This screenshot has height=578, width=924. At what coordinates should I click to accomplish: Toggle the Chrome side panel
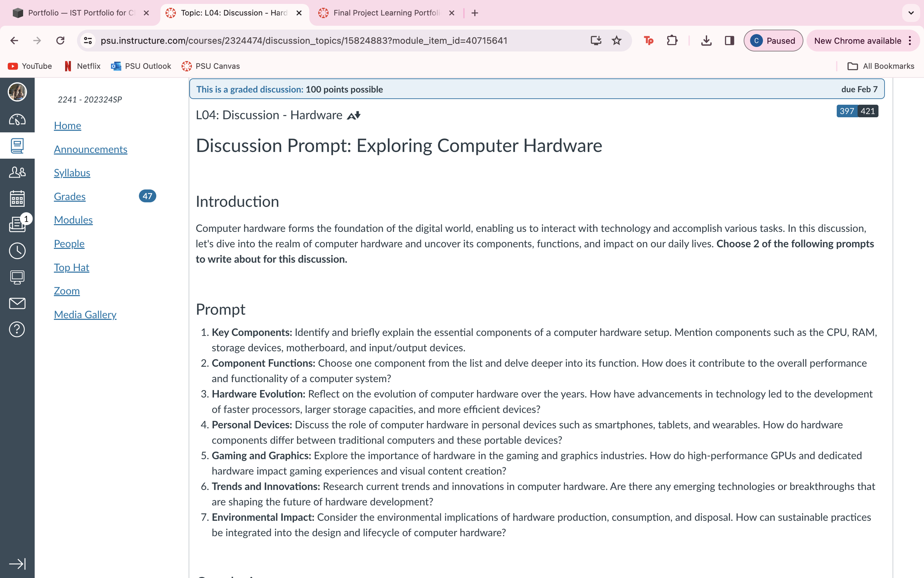tap(729, 41)
